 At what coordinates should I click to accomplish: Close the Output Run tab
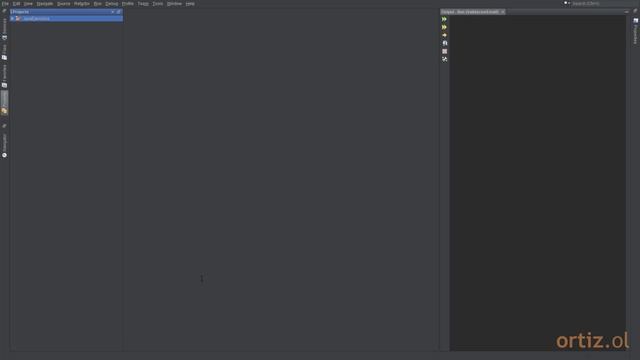point(503,12)
